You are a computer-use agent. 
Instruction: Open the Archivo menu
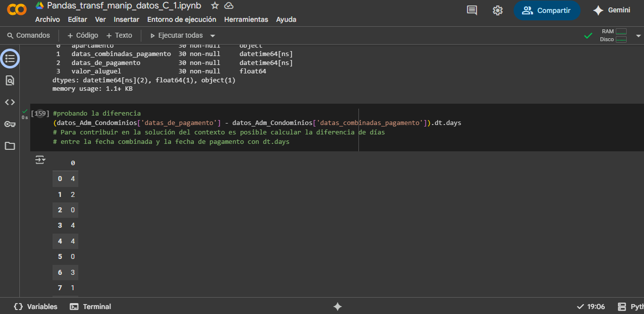(x=48, y=19)
